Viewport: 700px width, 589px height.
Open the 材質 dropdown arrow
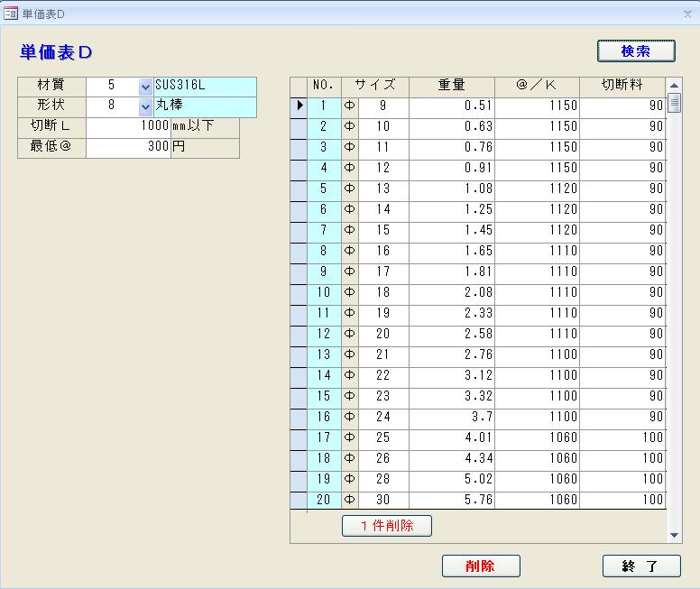(x=145, y=87)
